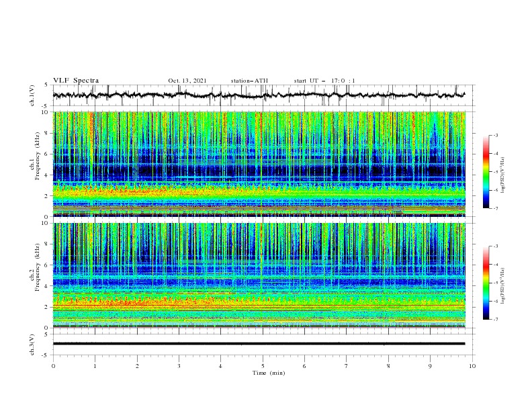Click the ch.1 voltage waveform trace
The image size is (532, 411).
point(259,95)
